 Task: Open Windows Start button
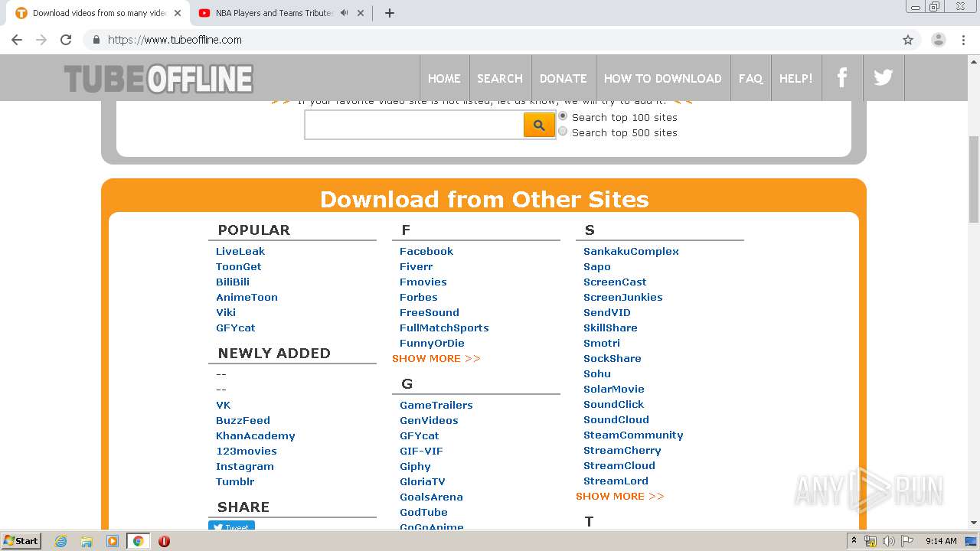tap(21, 541)
